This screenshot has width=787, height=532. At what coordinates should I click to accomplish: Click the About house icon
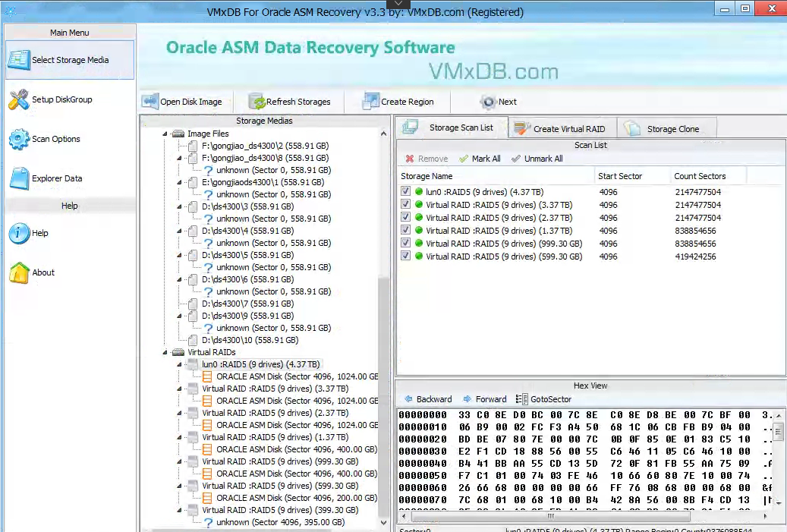[19, 272]
